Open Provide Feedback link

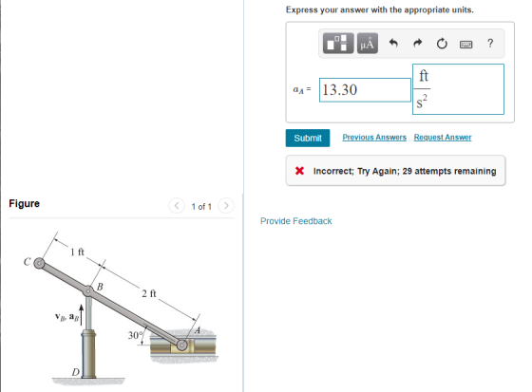[x=295, y=221]
